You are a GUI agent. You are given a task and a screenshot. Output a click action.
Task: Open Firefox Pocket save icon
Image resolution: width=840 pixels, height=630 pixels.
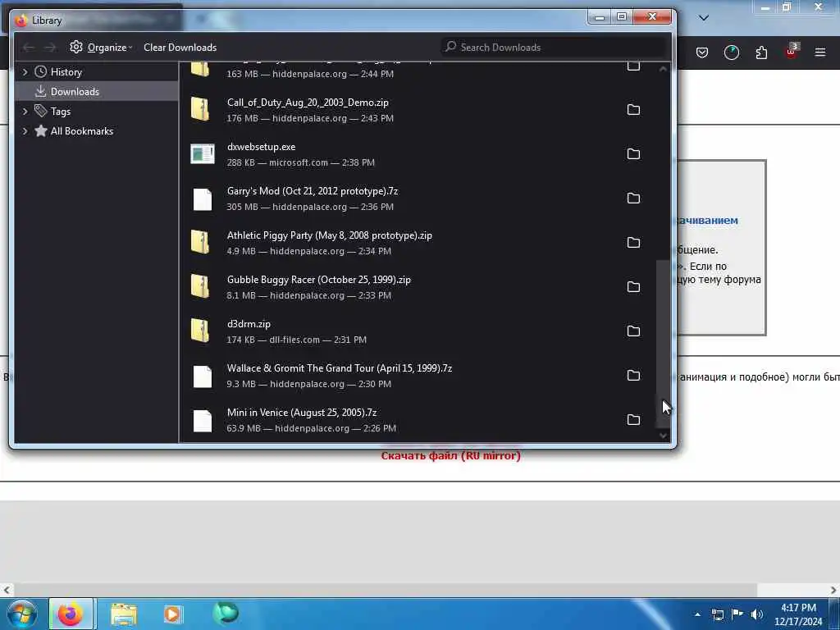click(x=702, y=52)
